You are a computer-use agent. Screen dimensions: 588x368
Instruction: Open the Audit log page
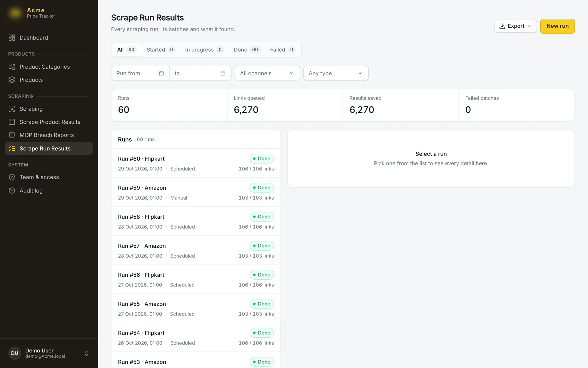(49, 190)
